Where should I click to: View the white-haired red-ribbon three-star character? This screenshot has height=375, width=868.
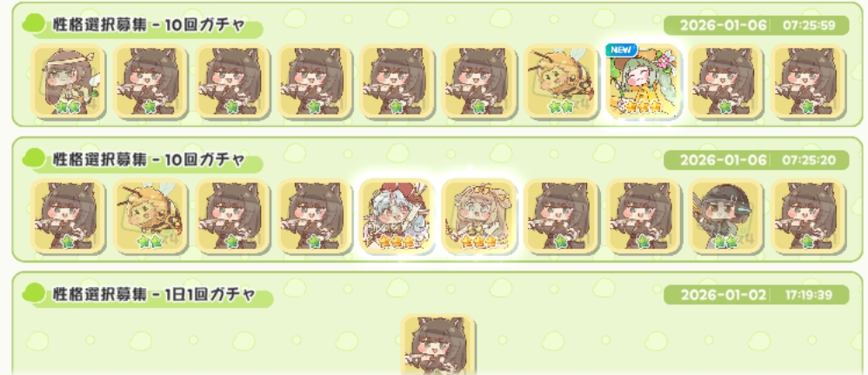pyautogui.click(x=397, y=216)
